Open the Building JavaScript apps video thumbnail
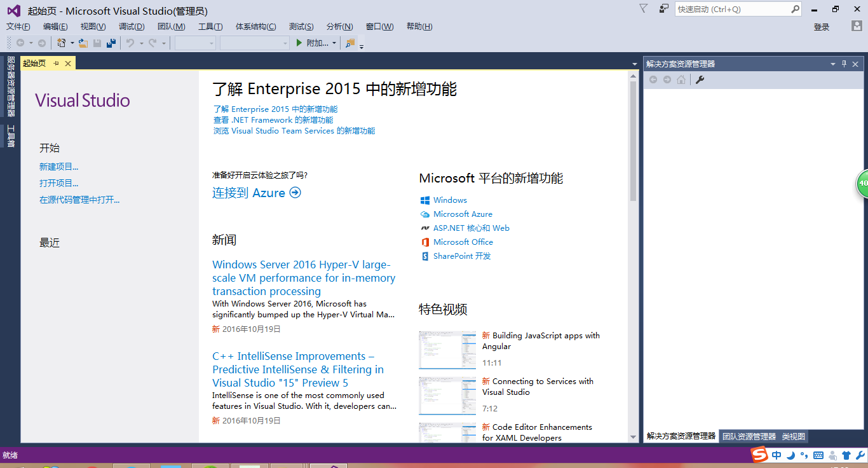 [447, 350]
